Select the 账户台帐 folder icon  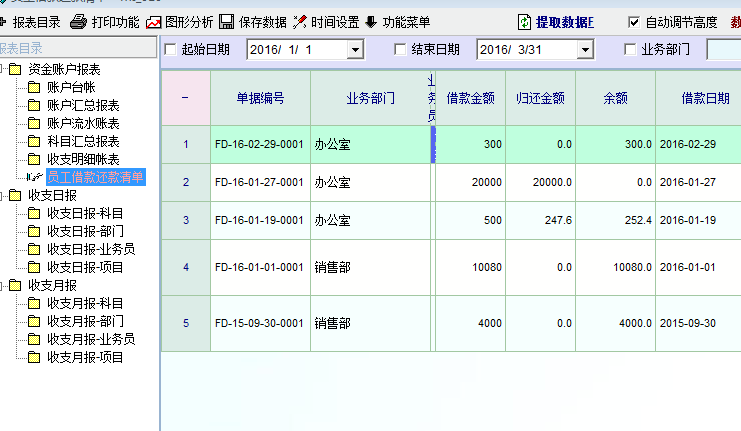34,88
